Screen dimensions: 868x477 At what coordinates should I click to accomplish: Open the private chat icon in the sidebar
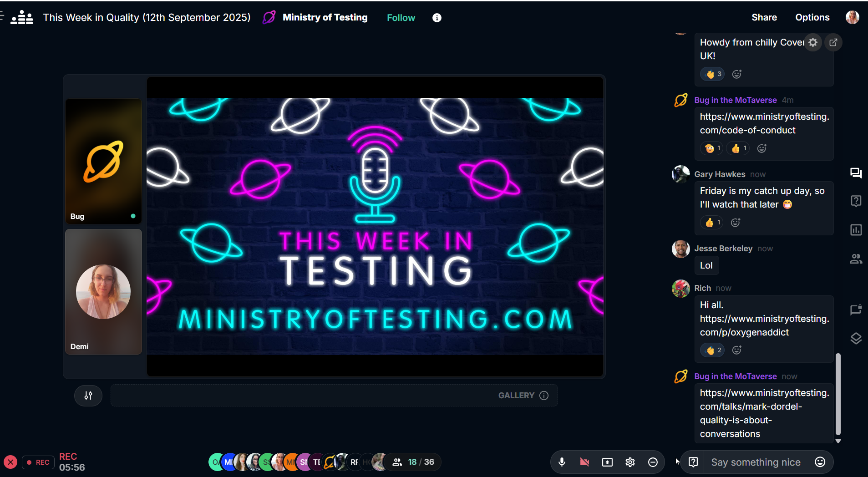[856, 310]
